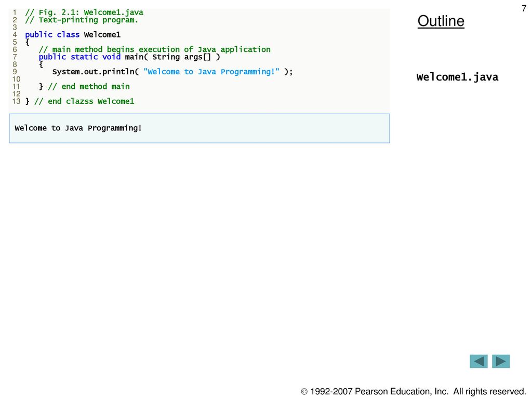Click the main method begins comment

click(x=155, y=49)
